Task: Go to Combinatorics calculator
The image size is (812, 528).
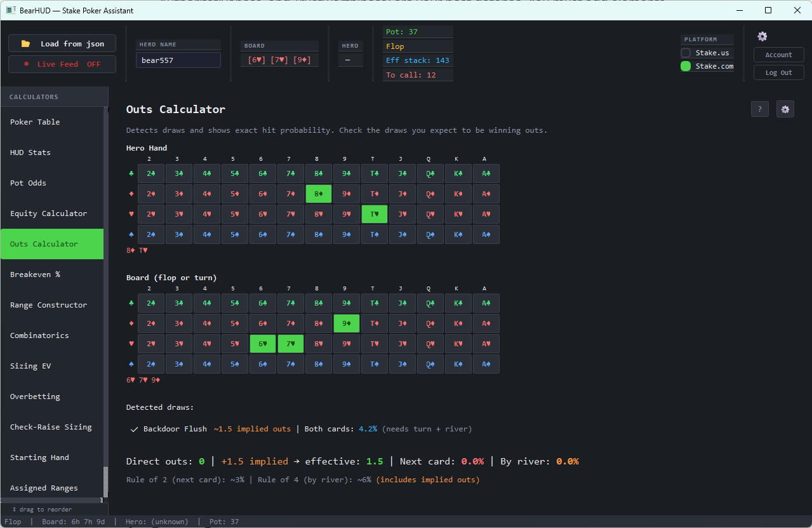Action: pos(52,335)
